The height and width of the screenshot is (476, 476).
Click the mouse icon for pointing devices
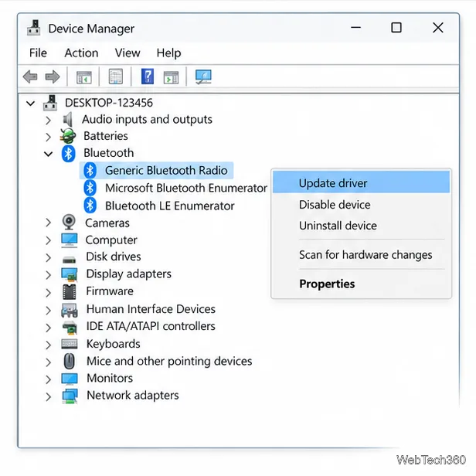click(70, 361)
